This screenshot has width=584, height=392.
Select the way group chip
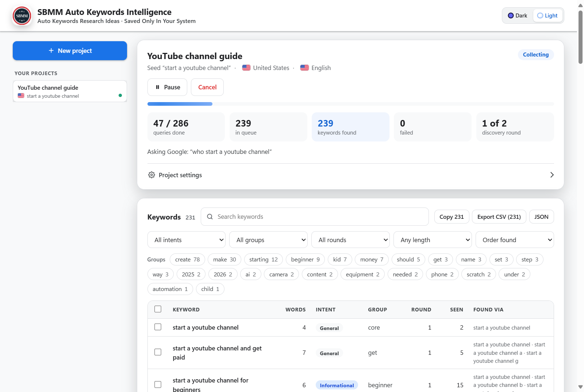pos(161,275)
